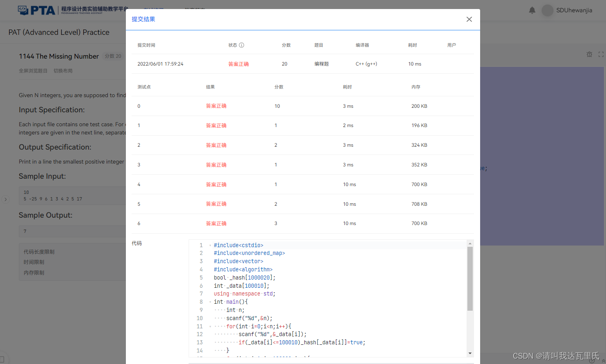Screen dimensions: 606x364
Task: Click the 200 KB memory value
Action: pos(419,106)
